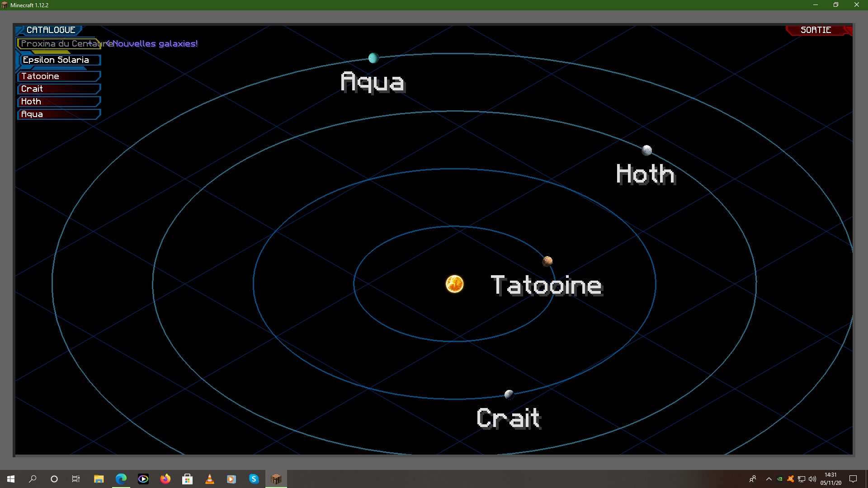Open Task View in the taskbar
The image size is (868, 488).
(76, 479)
